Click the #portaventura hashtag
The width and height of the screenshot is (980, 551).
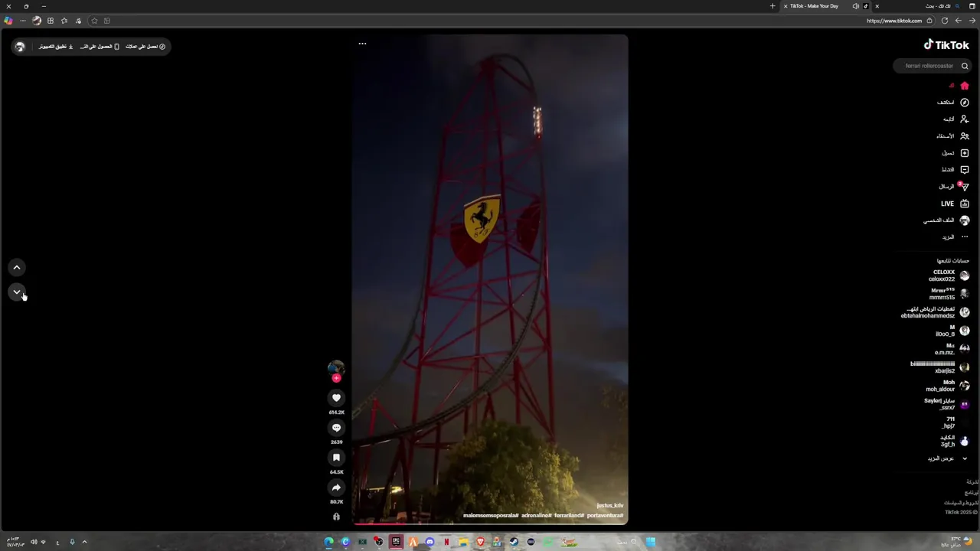click(605, 516)
